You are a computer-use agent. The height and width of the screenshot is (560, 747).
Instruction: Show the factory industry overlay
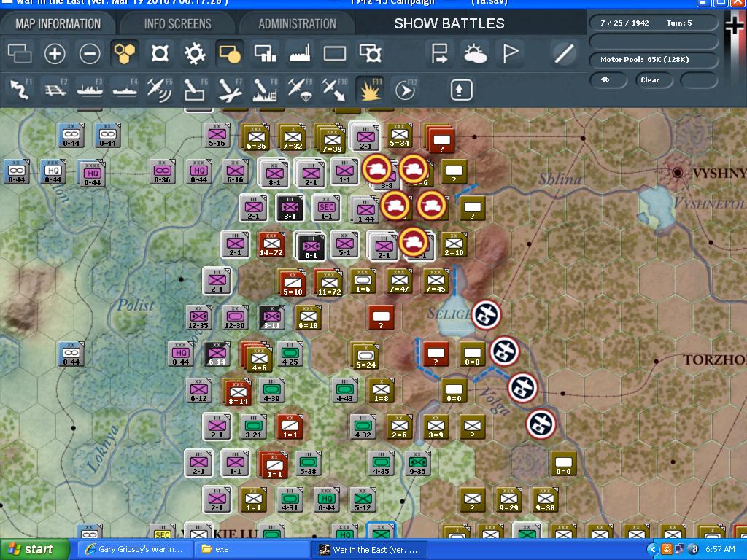pos(300,53)
